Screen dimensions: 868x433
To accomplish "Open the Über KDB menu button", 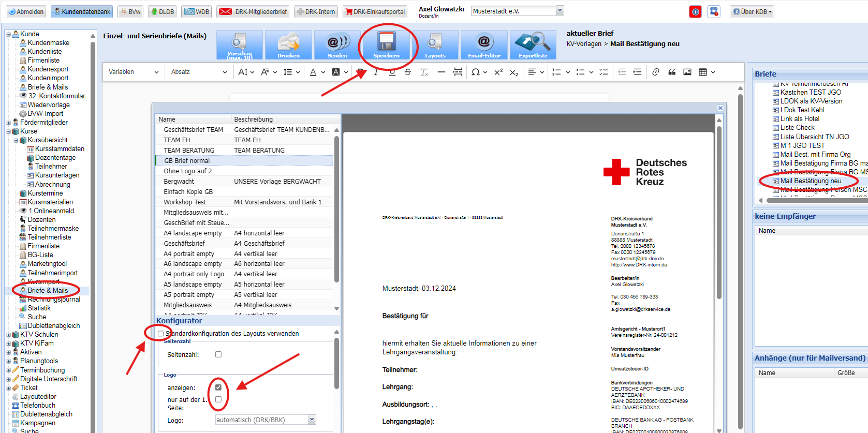I will (x=752, y=11).
